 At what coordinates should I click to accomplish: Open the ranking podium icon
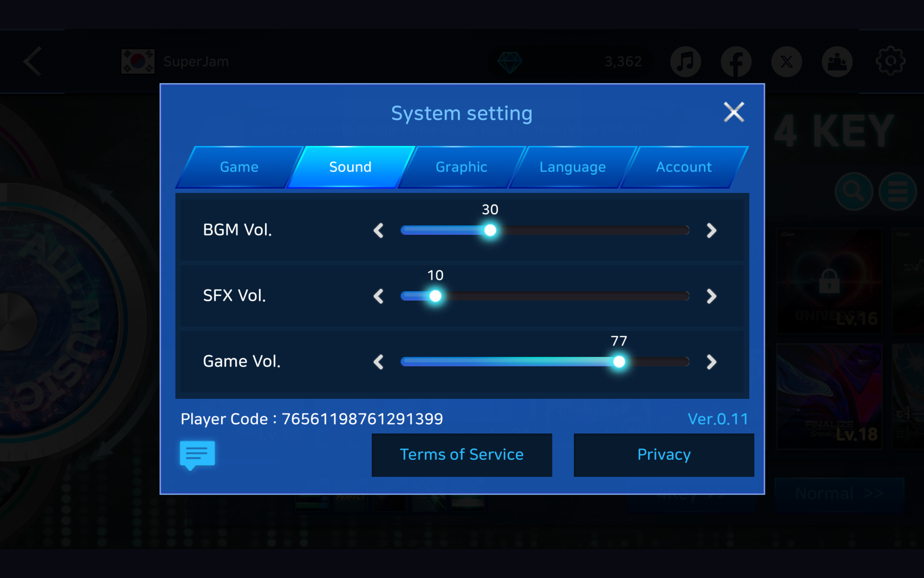click(837, 61)
